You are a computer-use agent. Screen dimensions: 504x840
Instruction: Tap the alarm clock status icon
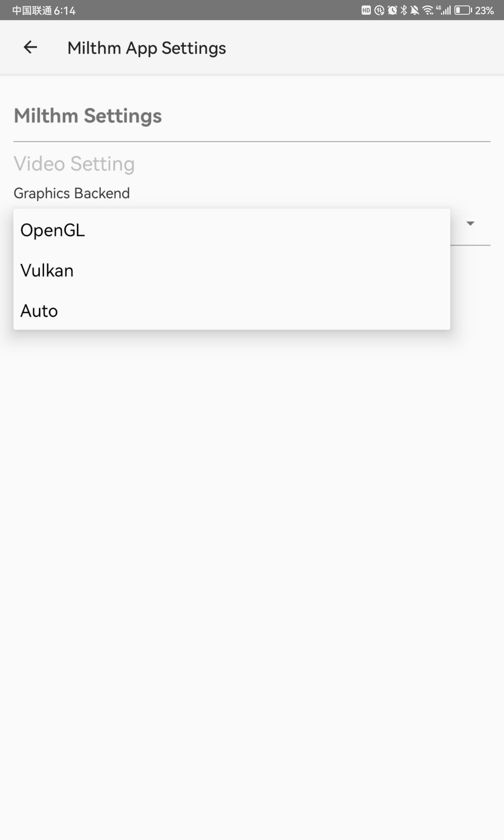point(392,10)
